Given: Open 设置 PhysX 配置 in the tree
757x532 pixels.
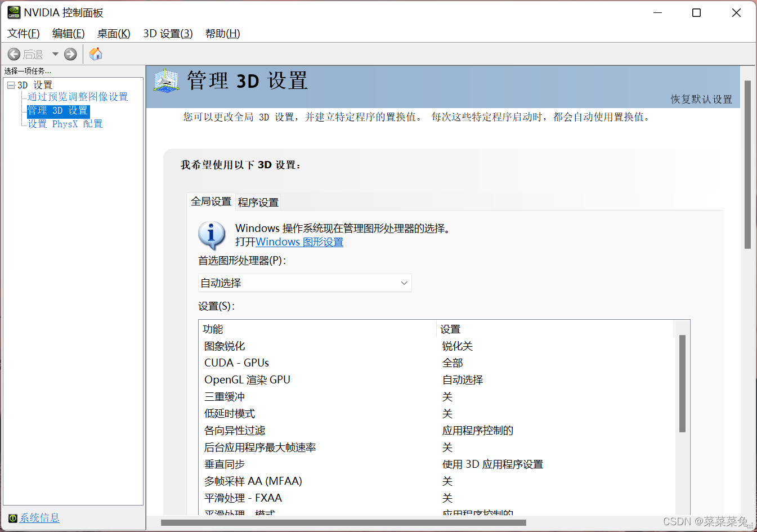Looking at the screenshot, I should click(65, 124).
